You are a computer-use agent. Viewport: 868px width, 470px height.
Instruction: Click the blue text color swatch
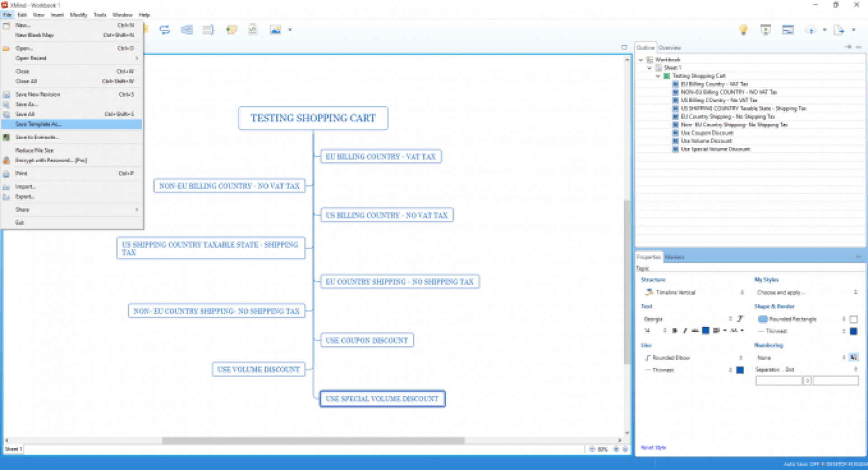(x=705, y=331)
